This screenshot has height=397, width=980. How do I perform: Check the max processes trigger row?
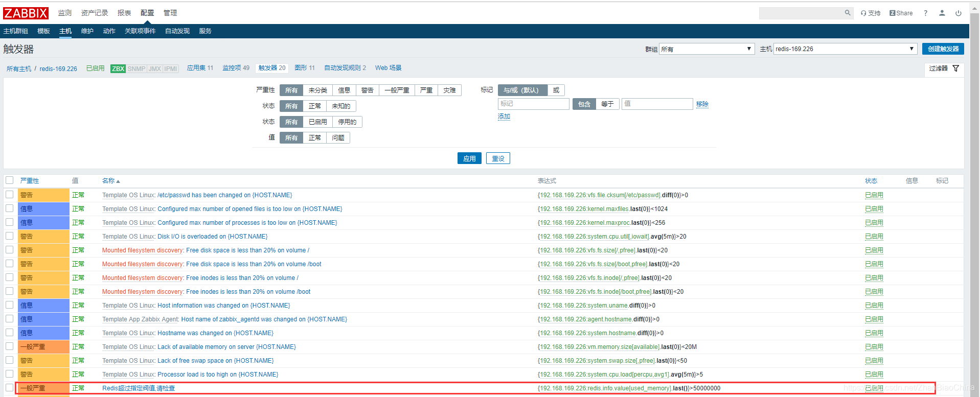click(9, 222)
